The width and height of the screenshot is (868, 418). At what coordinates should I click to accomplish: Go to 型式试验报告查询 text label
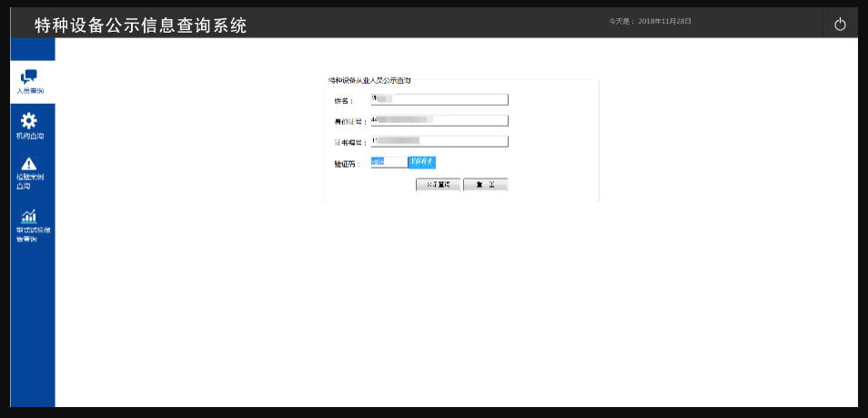(32, 234)
